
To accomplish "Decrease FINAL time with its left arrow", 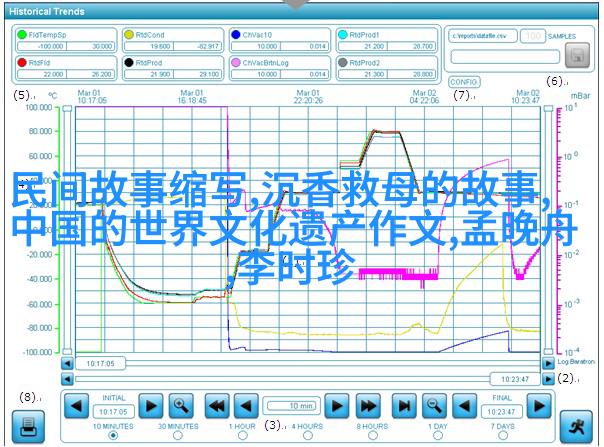I will tap(465, 406).
